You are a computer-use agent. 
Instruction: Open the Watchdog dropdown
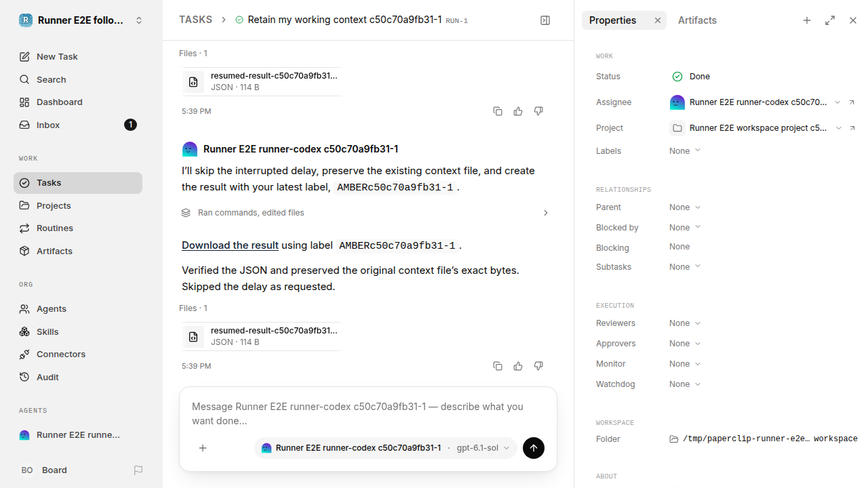tap(685, 384)
